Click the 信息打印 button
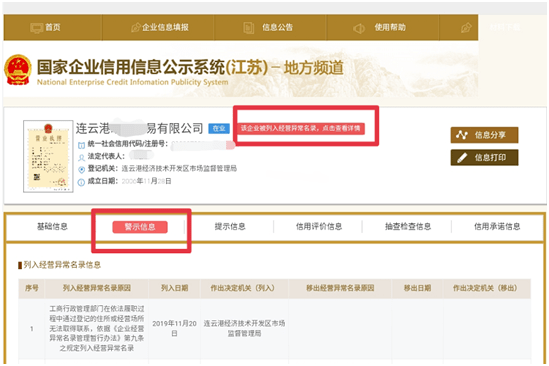This screenshot has height=366, width=549. 484,158
